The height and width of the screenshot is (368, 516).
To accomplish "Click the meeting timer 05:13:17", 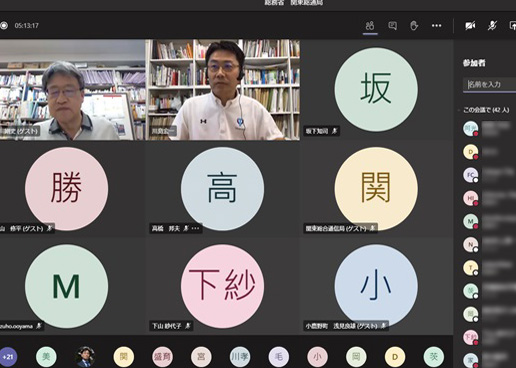I will tap(27, 26).
